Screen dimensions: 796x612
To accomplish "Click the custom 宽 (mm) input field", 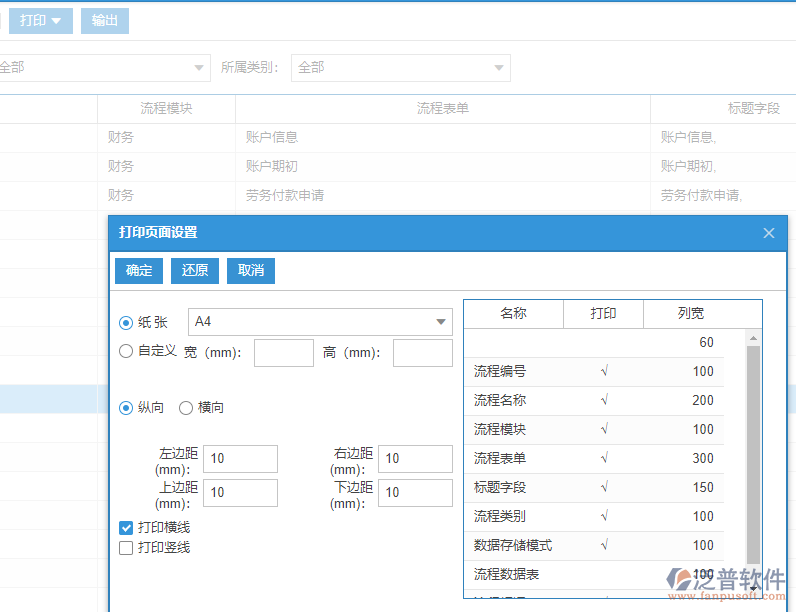I will [283, 353].
